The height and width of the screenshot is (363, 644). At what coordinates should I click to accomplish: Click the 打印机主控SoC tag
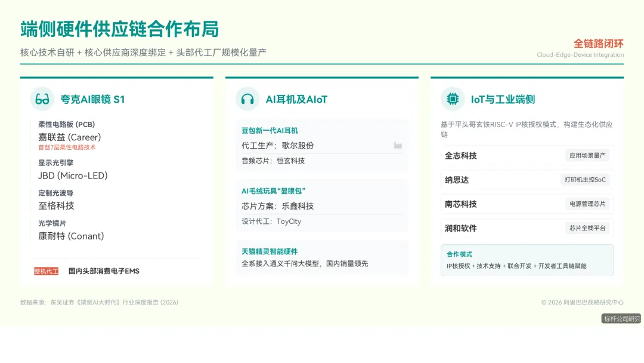coord(585,180)
